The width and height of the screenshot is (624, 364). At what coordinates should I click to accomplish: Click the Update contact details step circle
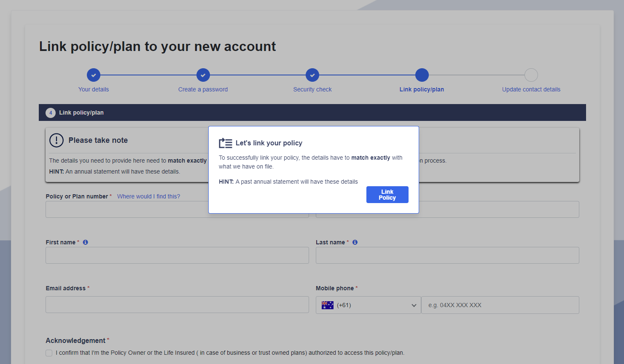[x=531, y=75]
